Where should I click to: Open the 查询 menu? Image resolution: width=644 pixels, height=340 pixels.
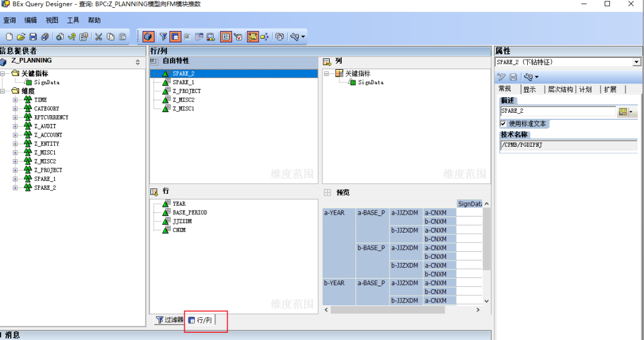point(10,20)
